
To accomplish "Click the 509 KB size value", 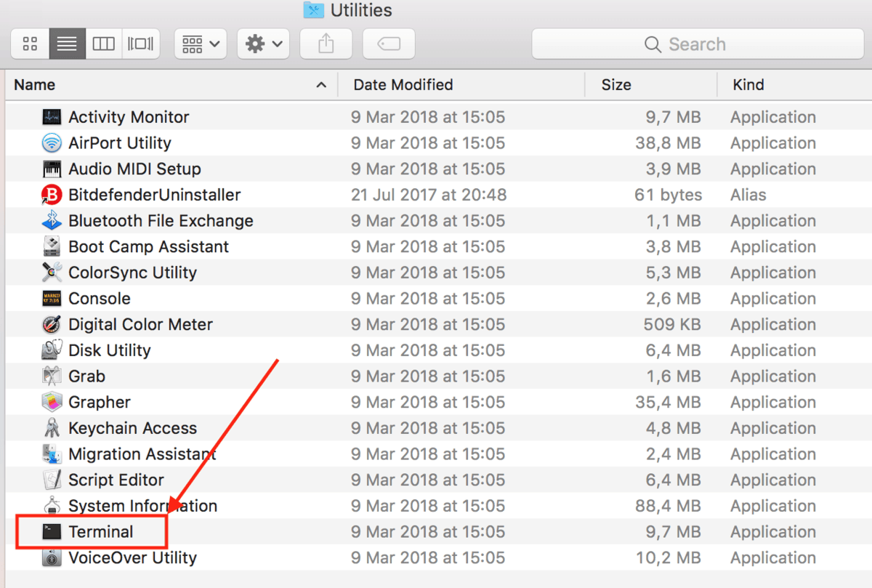I will (x=673, y=325).
